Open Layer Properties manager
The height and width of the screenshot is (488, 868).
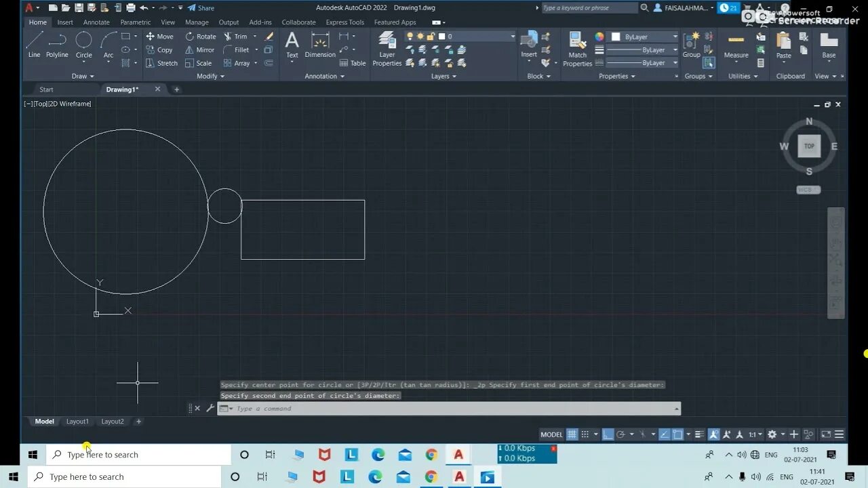coord(387,48)
